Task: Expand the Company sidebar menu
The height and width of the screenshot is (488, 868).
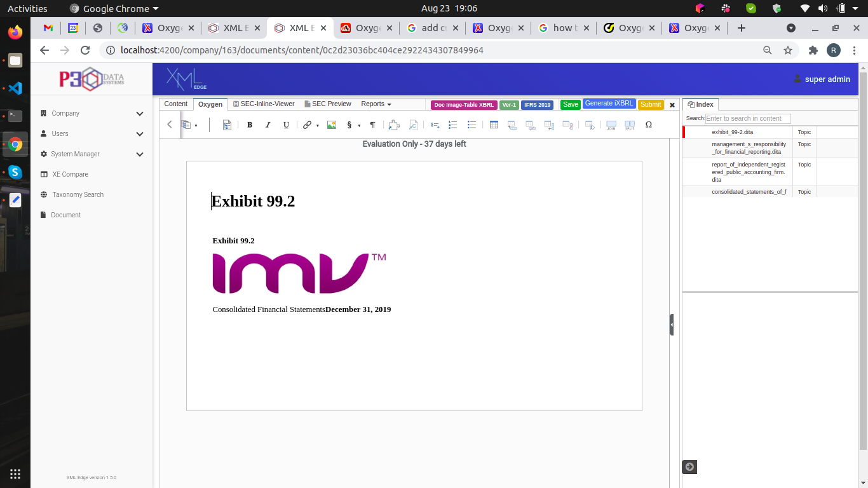Action: 92,113
